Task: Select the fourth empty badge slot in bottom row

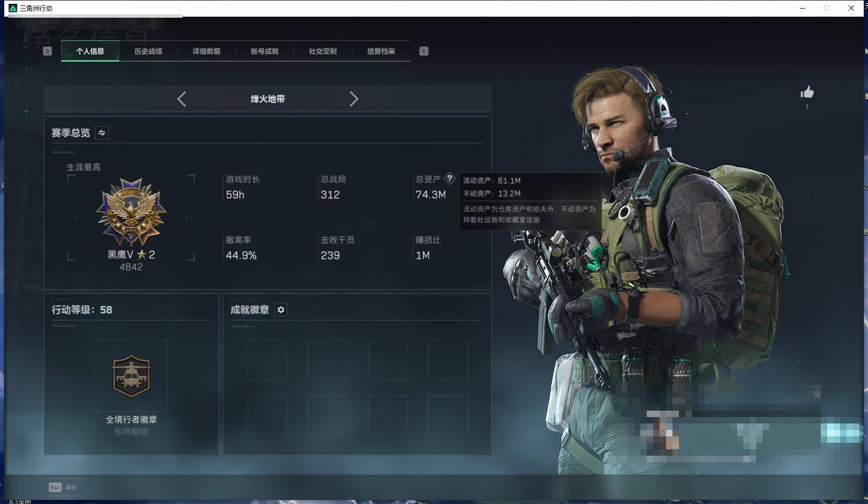Action: [448, 415]
